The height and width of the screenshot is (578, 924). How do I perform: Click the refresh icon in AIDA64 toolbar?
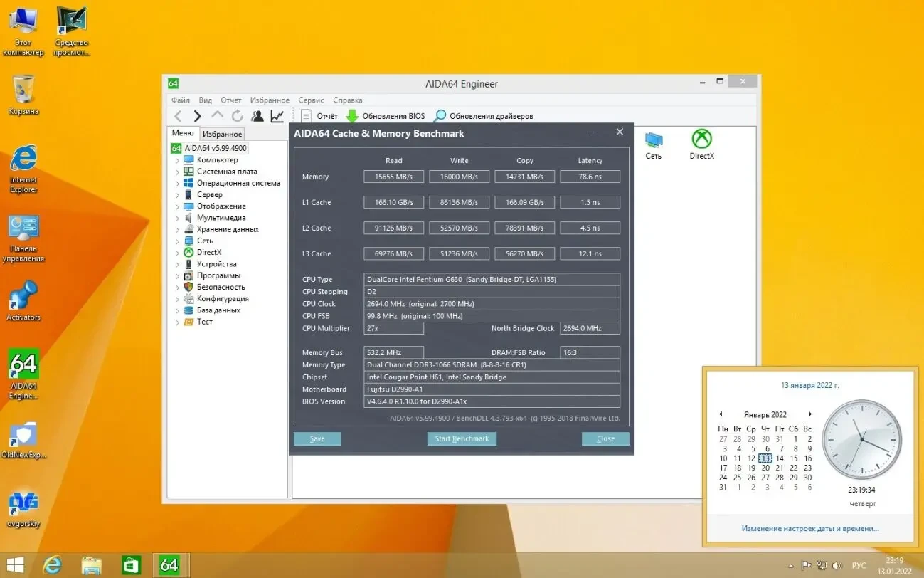(x=237, y=116)
